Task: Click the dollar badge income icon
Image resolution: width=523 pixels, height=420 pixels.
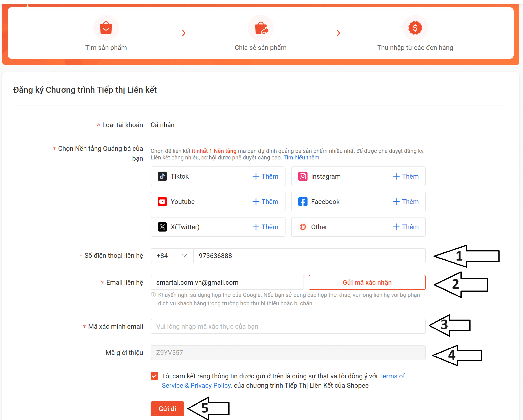Action: point(415,28)
